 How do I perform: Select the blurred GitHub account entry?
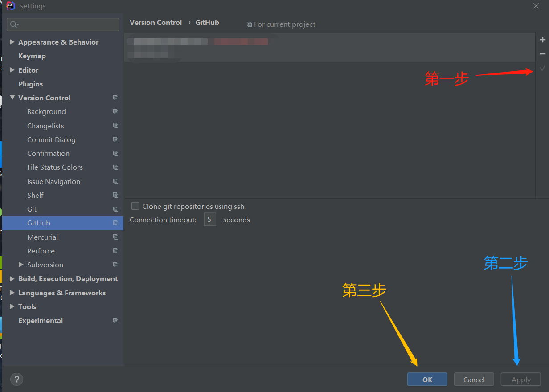tap(329, 48)
